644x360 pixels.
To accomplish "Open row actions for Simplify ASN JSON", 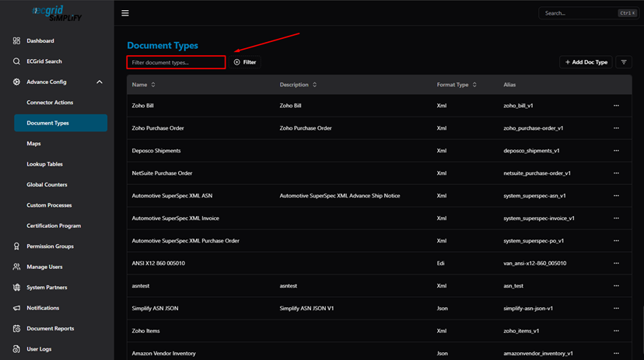I will click(x=616, y=308).
